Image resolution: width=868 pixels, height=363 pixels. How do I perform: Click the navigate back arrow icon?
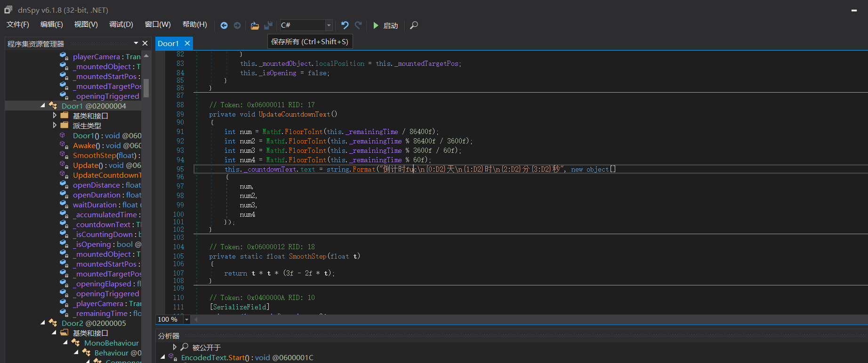pyautogui.click(x=224, y=25)
